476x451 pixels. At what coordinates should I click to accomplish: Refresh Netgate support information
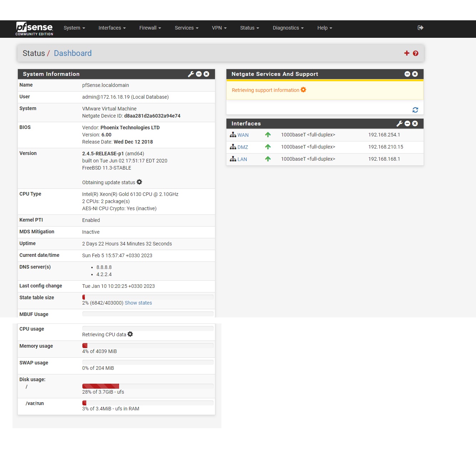(x=415, y=110)
